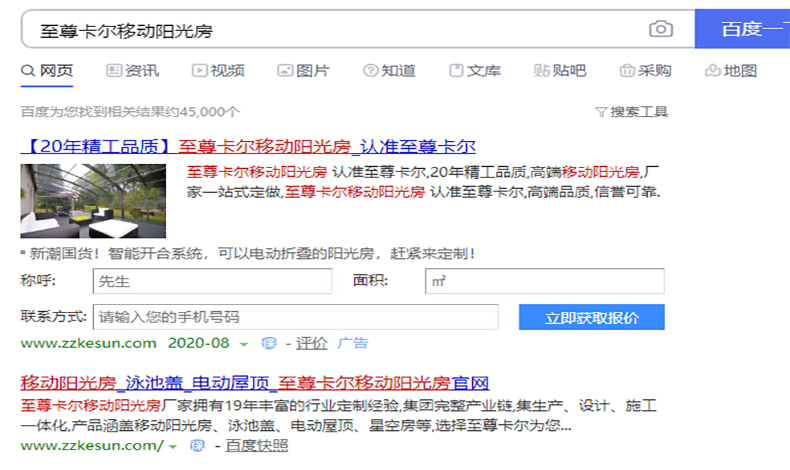Open the 文库 tab
Screen dimensions: 790x470
point(475,71)
